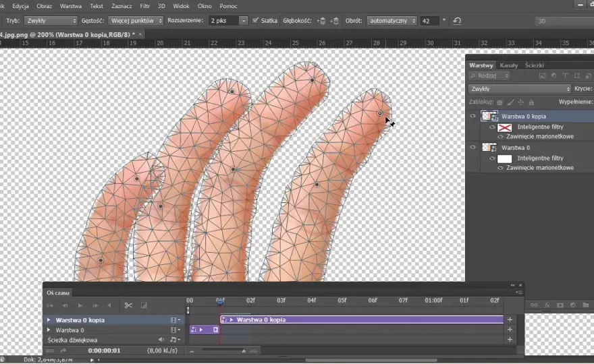
Task: Click the playhead marker on timeline ruler
Action: (x=220, y=301)
